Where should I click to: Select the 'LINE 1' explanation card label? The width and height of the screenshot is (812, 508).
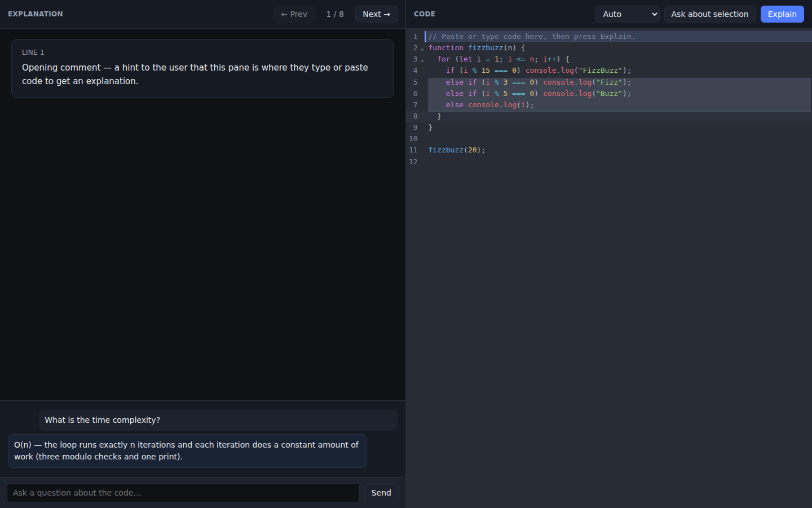33,52
